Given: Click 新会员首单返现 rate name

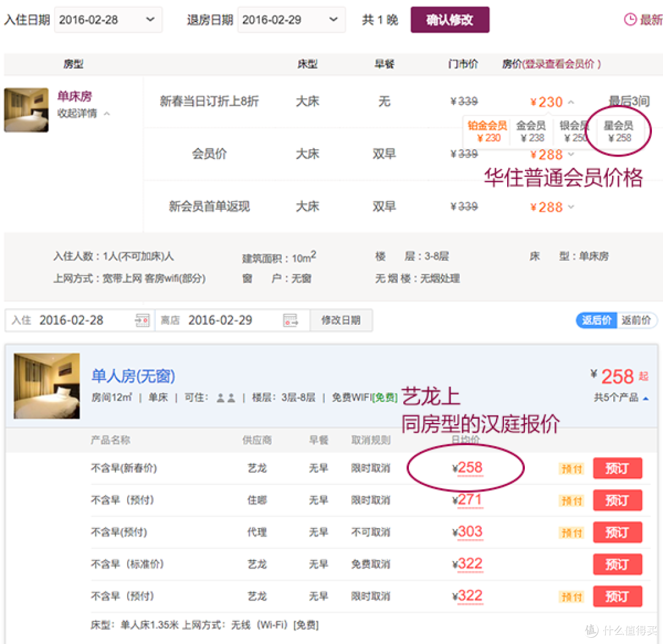Looking at the screenshot, I should tap(209, 206).
